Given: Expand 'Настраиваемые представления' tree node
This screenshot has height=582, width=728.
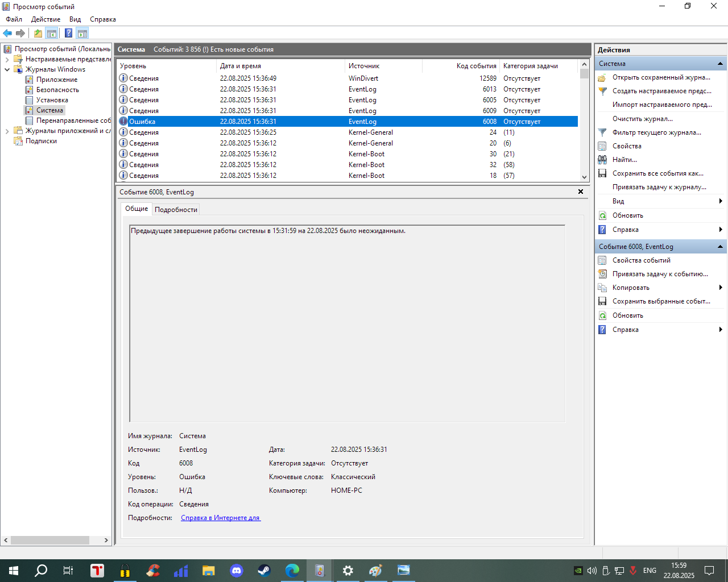Looking at the screenshot, I should tap(7, 59).
